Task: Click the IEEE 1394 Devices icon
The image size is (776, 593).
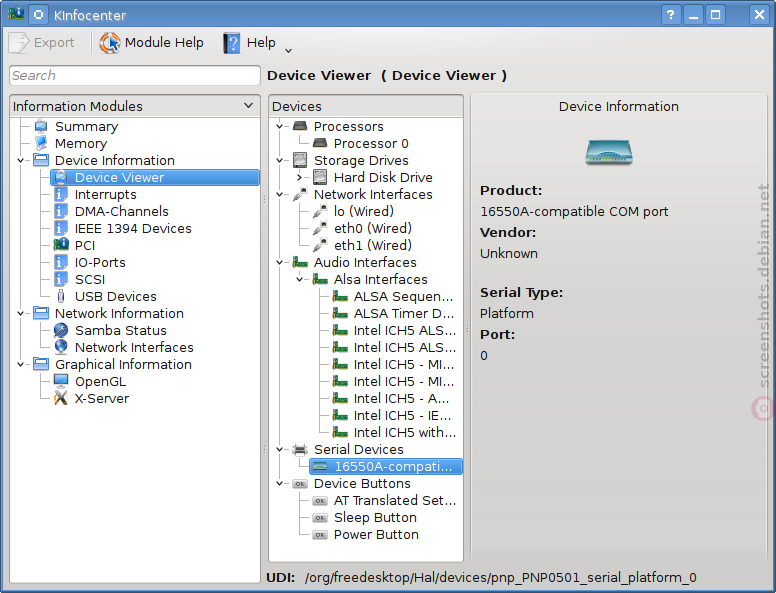Action: (x=61, y=228)
